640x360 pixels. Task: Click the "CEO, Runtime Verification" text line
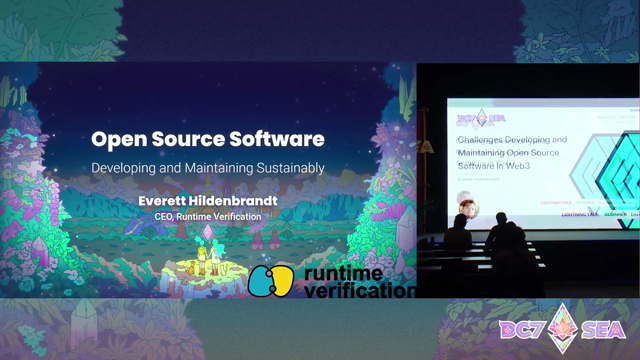[208, 217]
